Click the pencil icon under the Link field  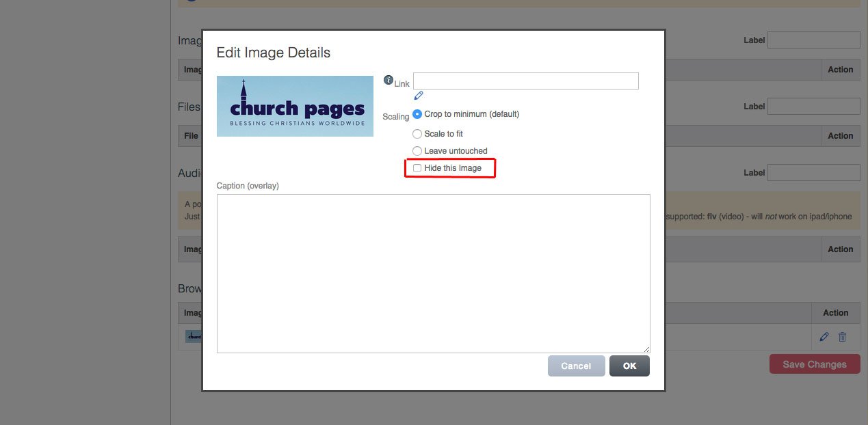tap(419, 96)
